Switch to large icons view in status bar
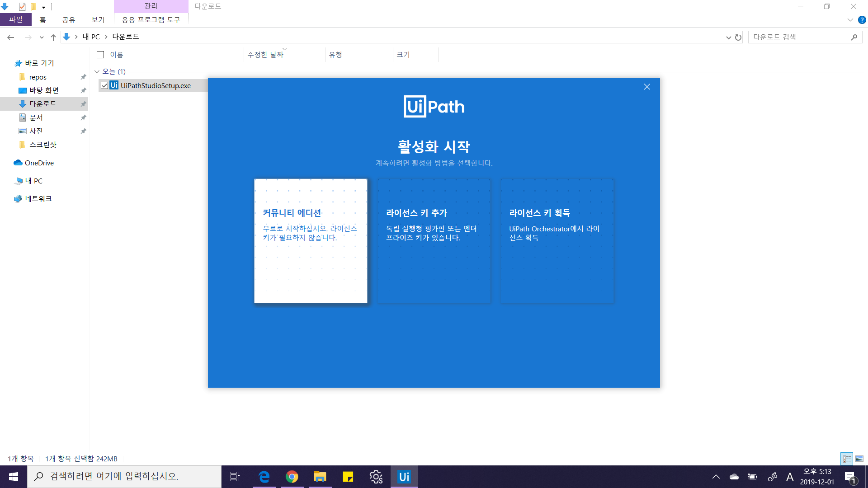The image size is (868, 488). tap(859, 459)
